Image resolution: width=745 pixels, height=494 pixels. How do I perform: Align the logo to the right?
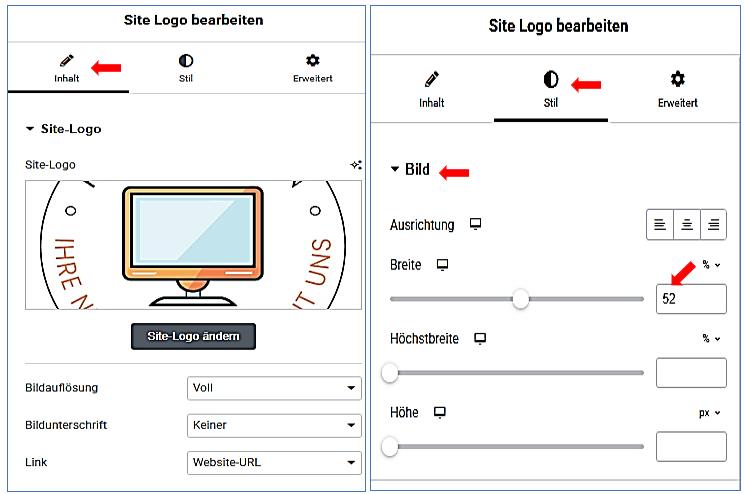tap(713, 225)
